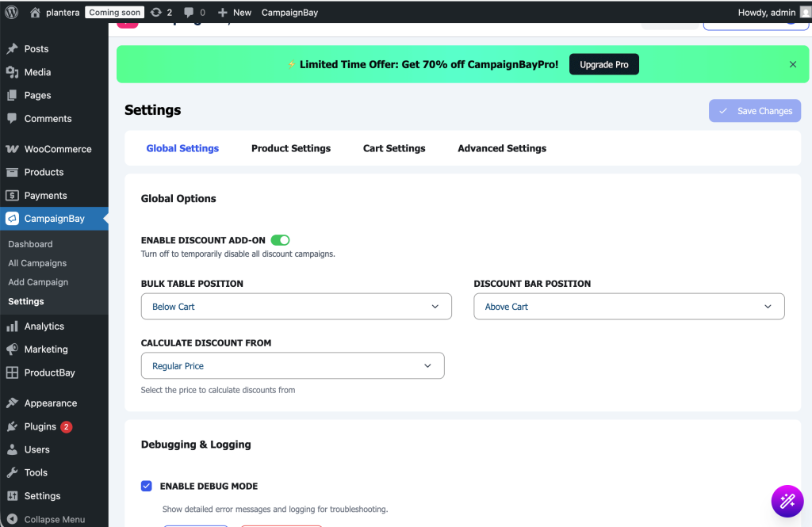Click the purple magic wand floating button
The image size is (812, 527).
[x=787, y=501]
